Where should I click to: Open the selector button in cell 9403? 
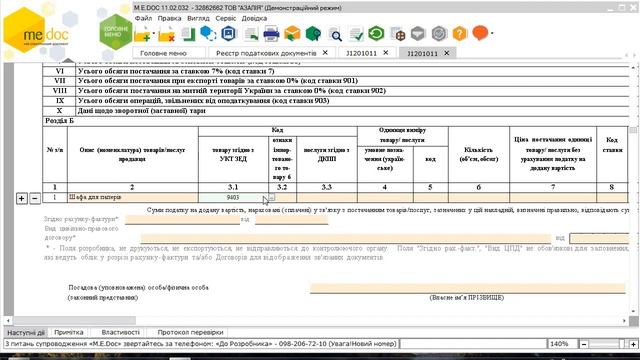pos(271,198)
